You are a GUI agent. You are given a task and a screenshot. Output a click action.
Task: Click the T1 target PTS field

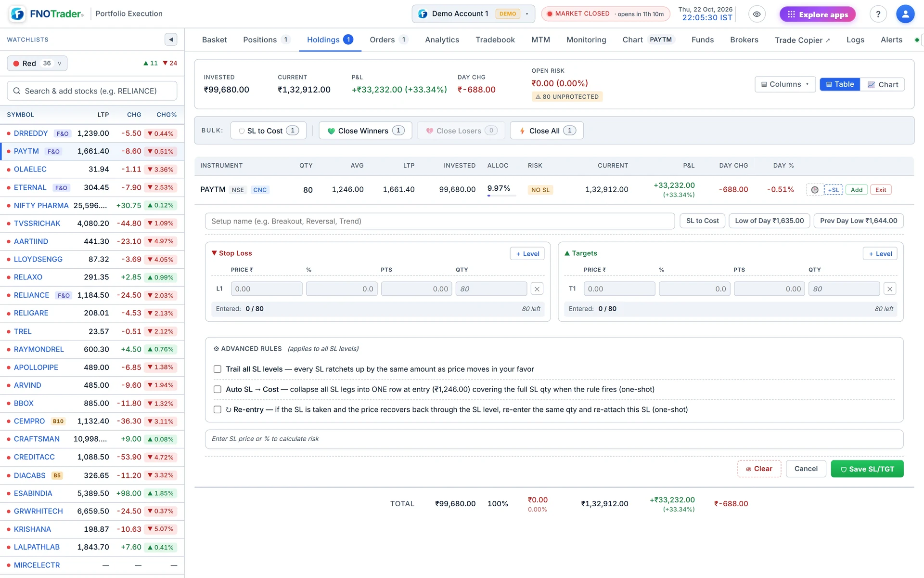pyautogui.click(x=769, y=289)
